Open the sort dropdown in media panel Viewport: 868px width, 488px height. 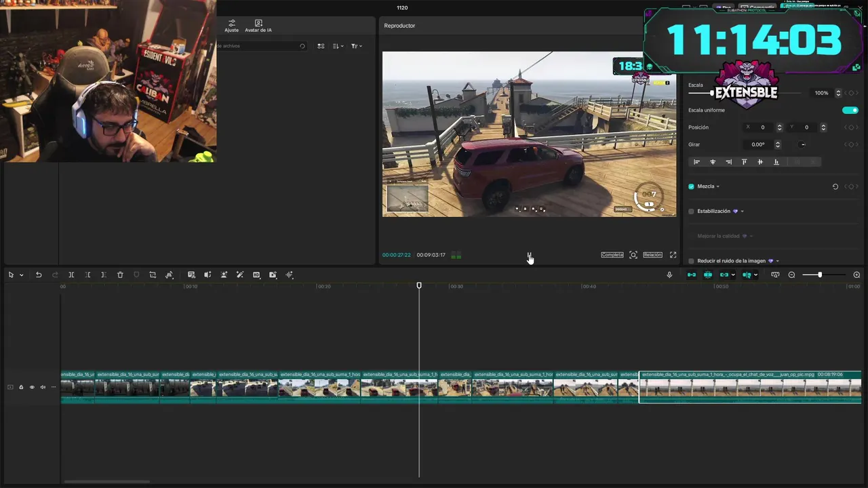[338, 46]
